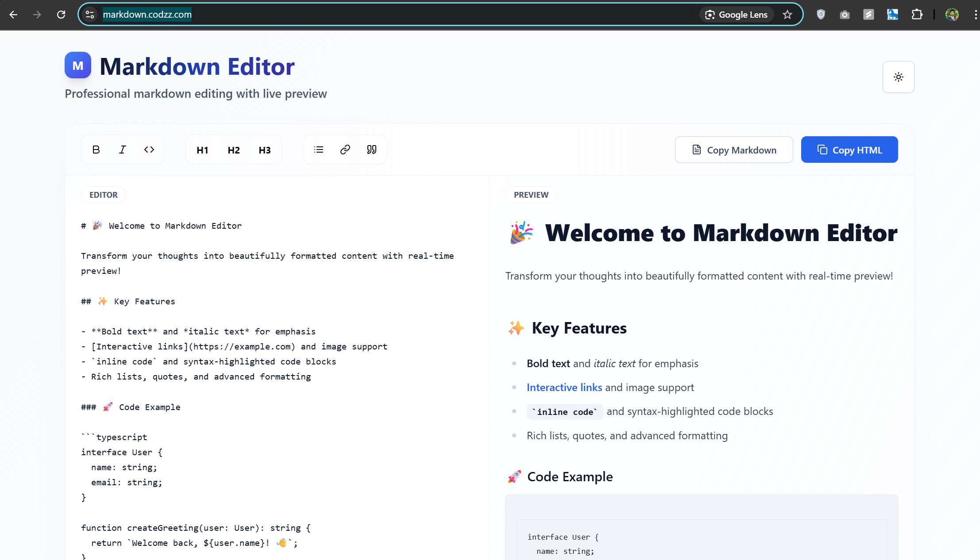Toggle italic formatting
This screenshot has width=980, height=560.
pos(122,150)
